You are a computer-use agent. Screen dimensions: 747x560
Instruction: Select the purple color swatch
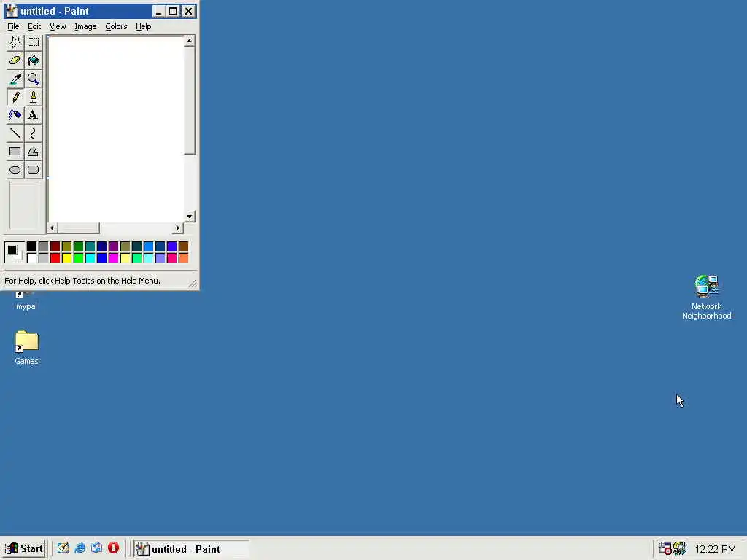[x=113, y=246]
